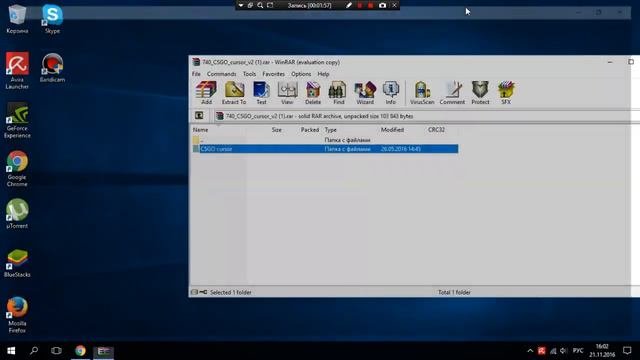Open the File menu
This screenshot has width=640, height=360.
[x=196, y=74]
